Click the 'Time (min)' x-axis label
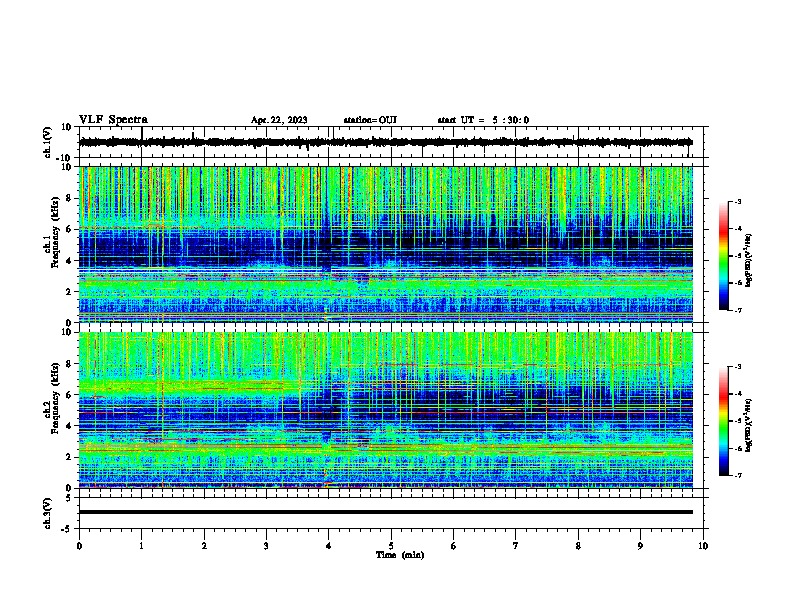The height and width of the screenshot is (612, 792). pyautogui.click(x=400, y=555)
